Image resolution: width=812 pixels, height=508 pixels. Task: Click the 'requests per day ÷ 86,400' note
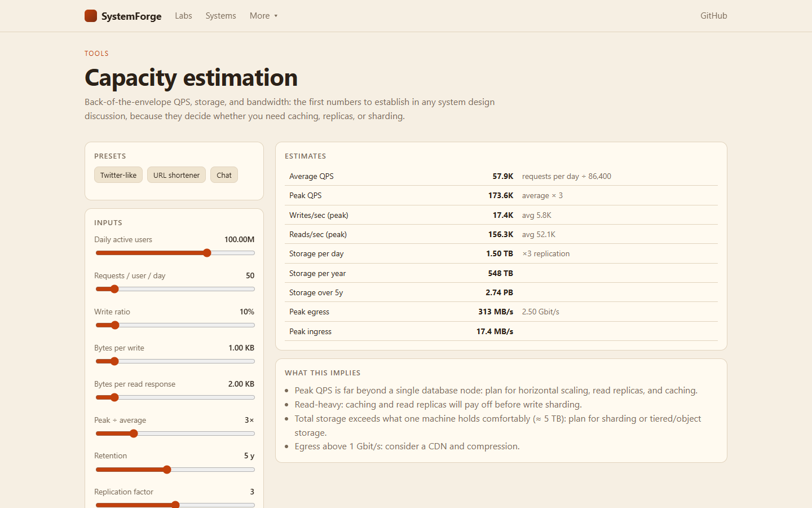(566, 176)
